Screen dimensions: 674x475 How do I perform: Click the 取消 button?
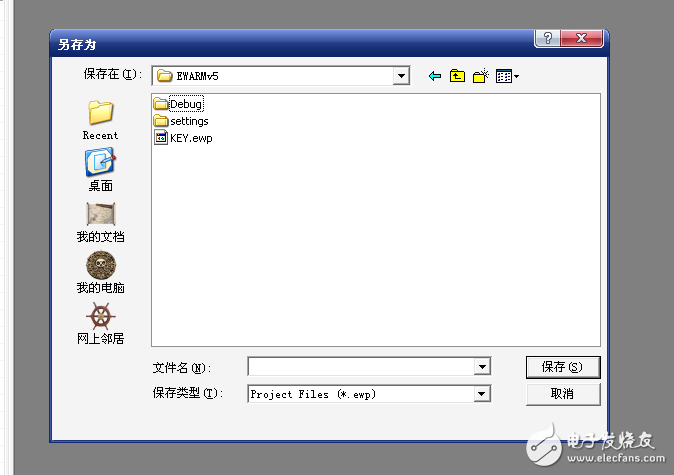pos(562,394)
